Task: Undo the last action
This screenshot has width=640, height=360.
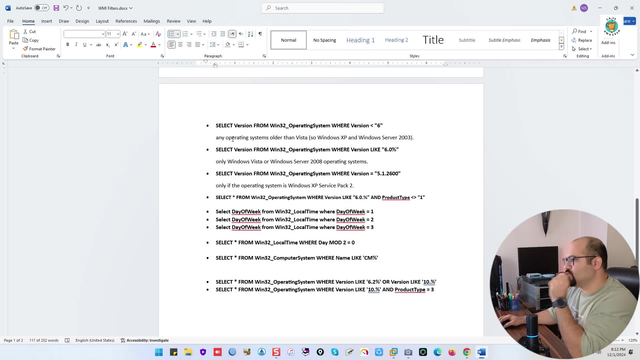Action: [x=65, y=8]
